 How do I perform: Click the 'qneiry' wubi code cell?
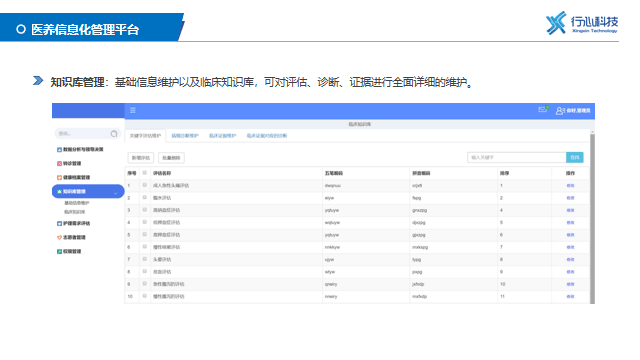click(x=331, y=284)
